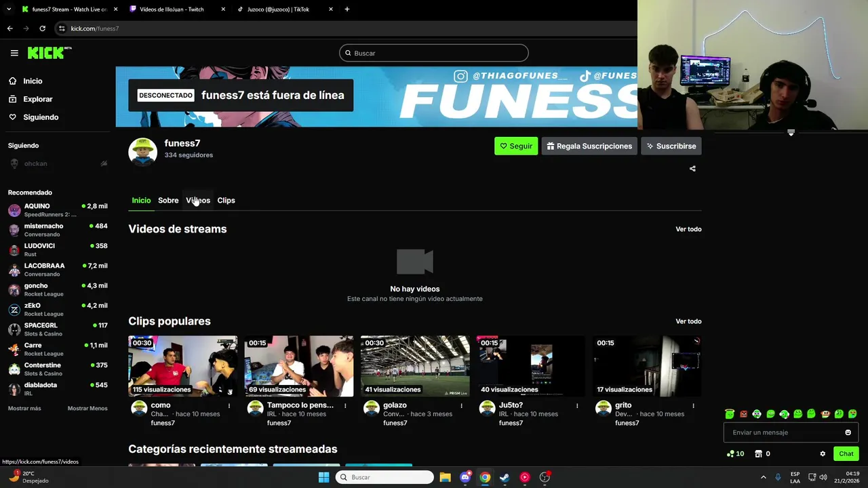Click the Suscribirse button

coord(671,146)
